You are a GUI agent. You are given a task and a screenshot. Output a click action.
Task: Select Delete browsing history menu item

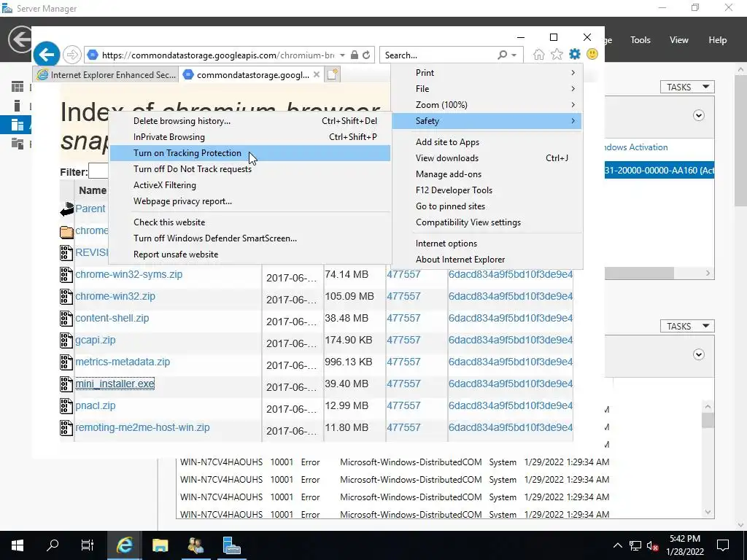point(249,121)
